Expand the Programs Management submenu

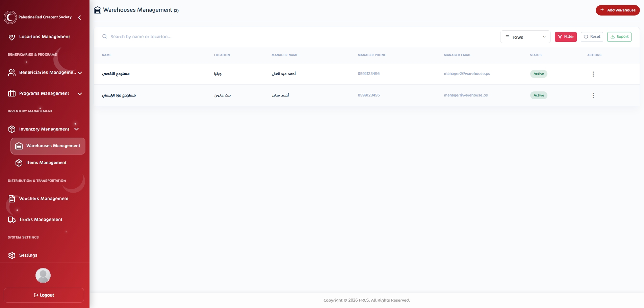tap(80, 94)
